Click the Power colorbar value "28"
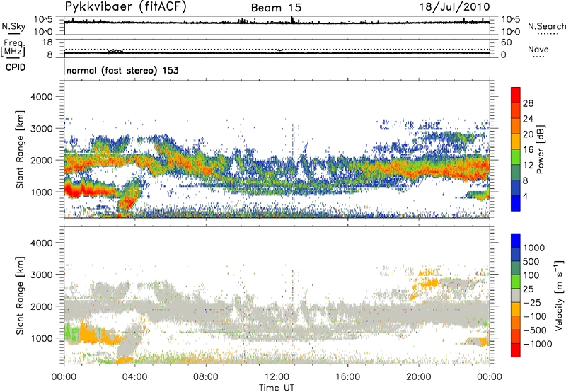Screen dimensions: 566x392 click(528, 103)
